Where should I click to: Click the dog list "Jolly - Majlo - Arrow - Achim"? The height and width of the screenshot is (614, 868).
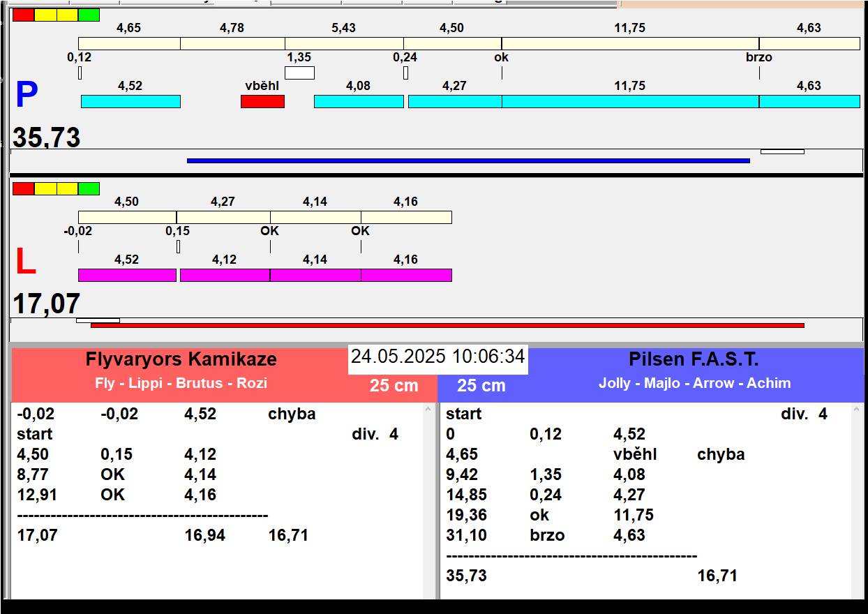(695, 383)
